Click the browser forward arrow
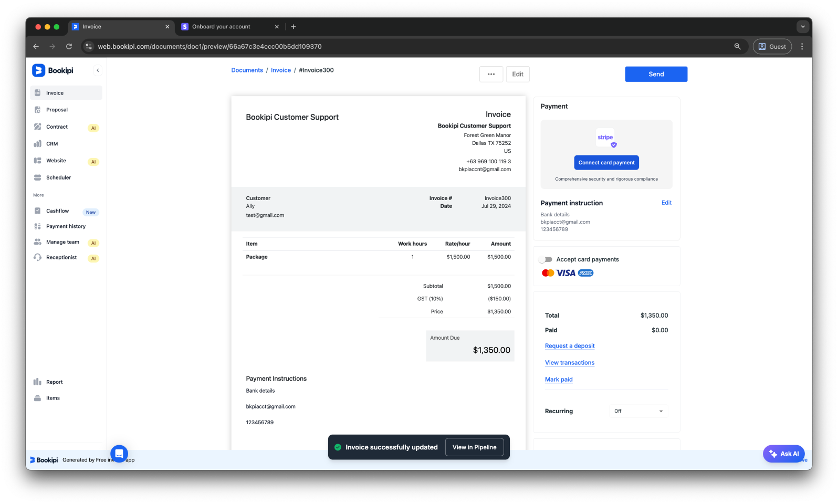The image size is (838, 504). click(x=53, y=47)
